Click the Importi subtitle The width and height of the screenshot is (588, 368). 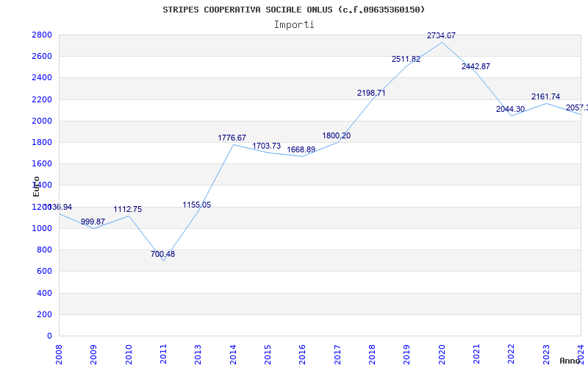tap(294, 25)
